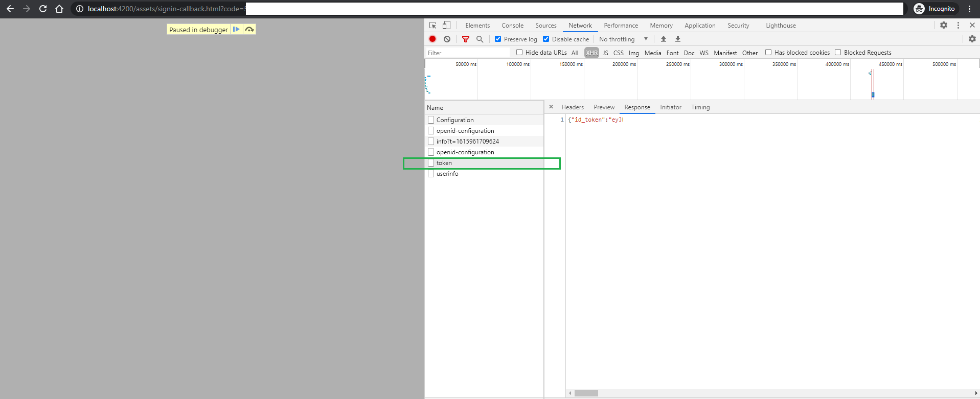980x399 pixels.
Task: Click the network Filter text field
Action: click(x=468, y=53)
